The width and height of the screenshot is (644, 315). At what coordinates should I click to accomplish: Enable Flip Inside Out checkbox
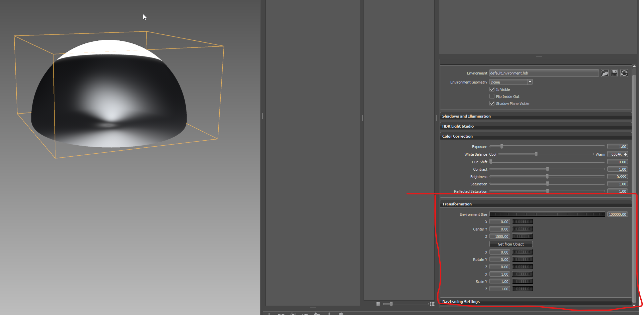click(x=492, y=97)
